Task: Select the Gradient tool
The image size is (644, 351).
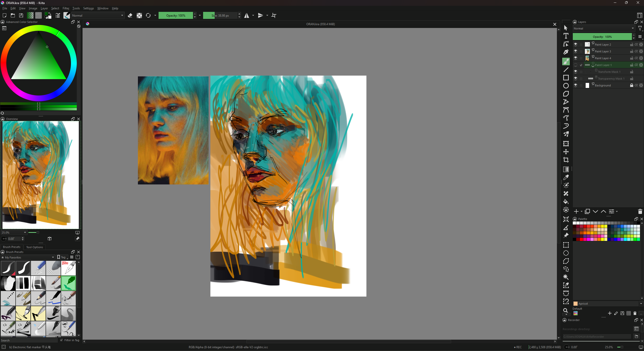Action: 566,169
